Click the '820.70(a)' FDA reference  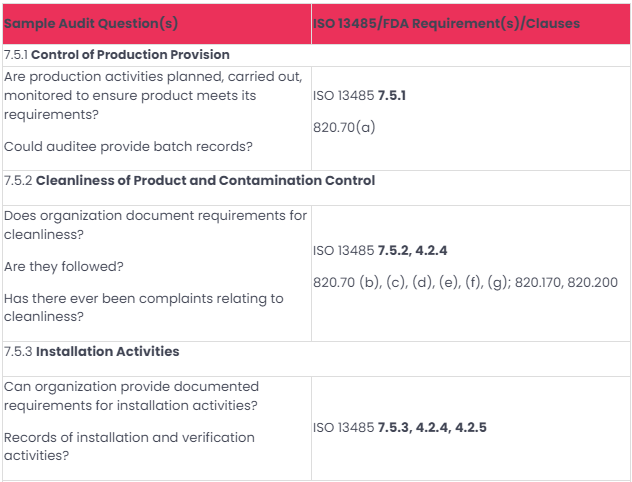344,127
